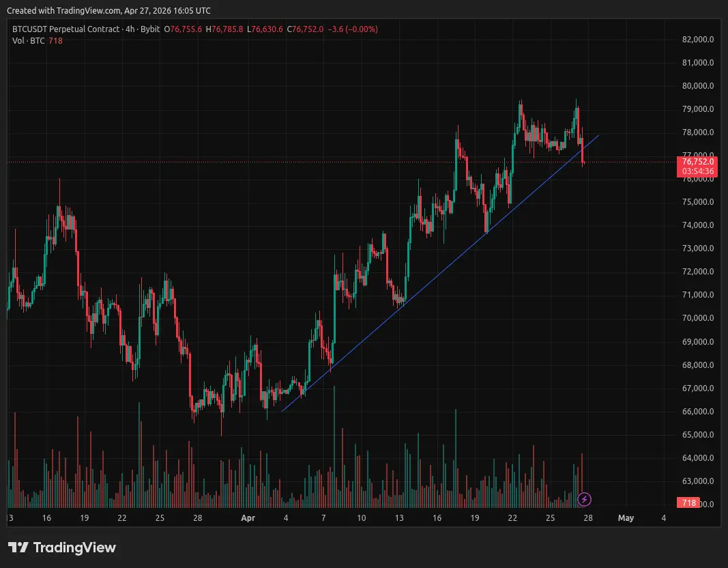Screen dimensions: 728x568
Task: Click the 69,000.0 price axis label
Action: point(698,342)
